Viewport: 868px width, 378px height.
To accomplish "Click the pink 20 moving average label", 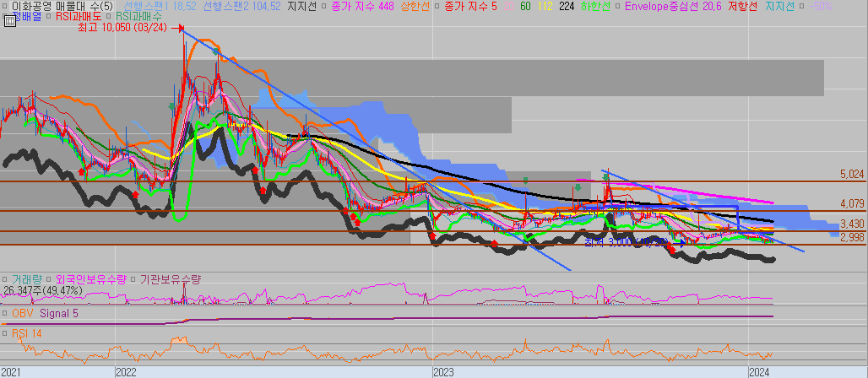I will click(509, 6).
